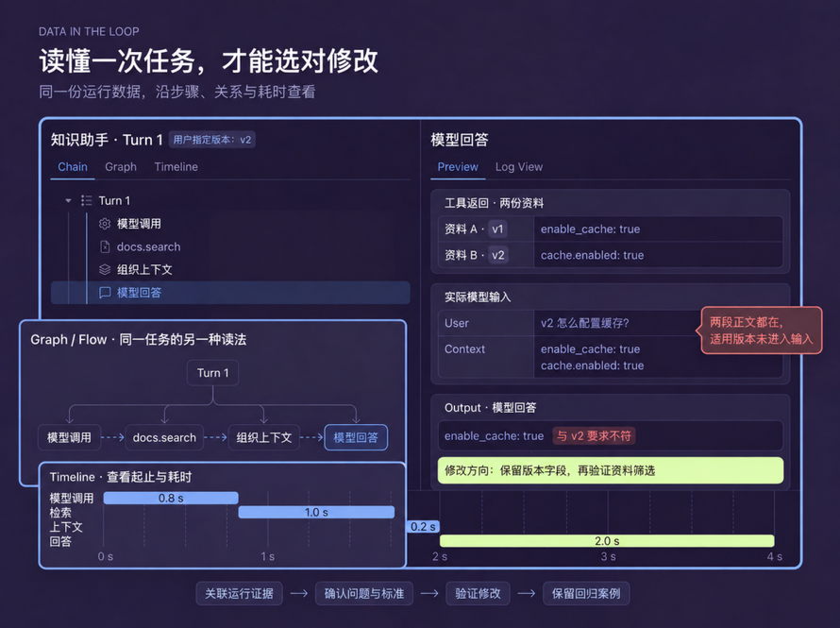
Task: Click the 检索 timeline row label
Action: [60, 513]
